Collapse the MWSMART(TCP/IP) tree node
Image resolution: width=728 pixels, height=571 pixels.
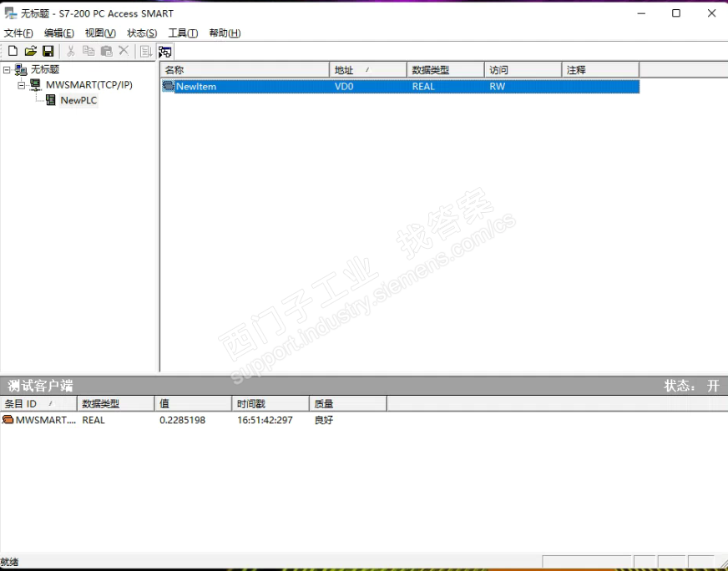[x=22, y=85]
